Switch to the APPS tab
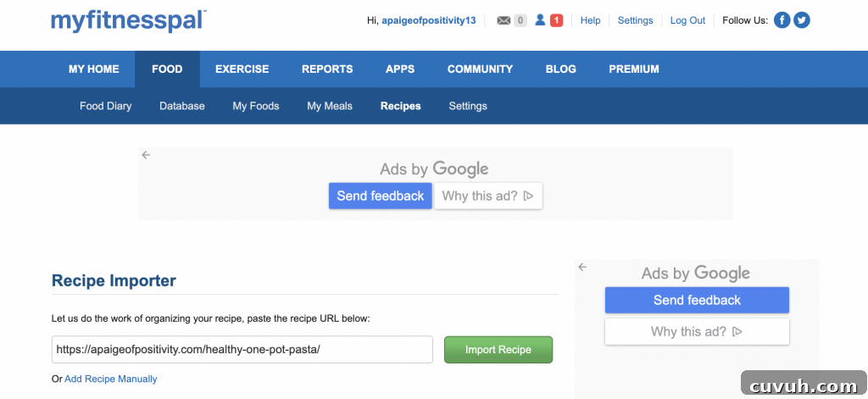Image resolution: width=868 pixels, height=399 pixels. tap(400, 69)
